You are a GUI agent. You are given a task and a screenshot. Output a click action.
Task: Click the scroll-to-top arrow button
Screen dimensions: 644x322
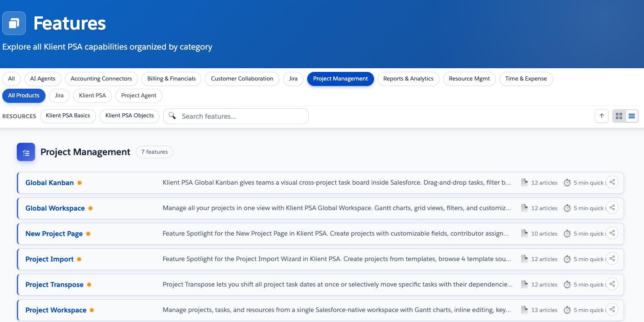[602, 116]
